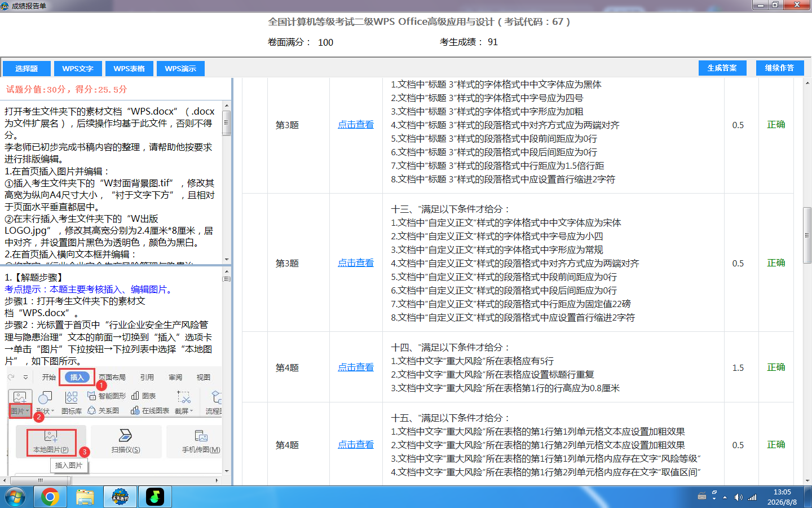Open the network signal tray icon
This screenshot has height=508, width=812.
752,497
